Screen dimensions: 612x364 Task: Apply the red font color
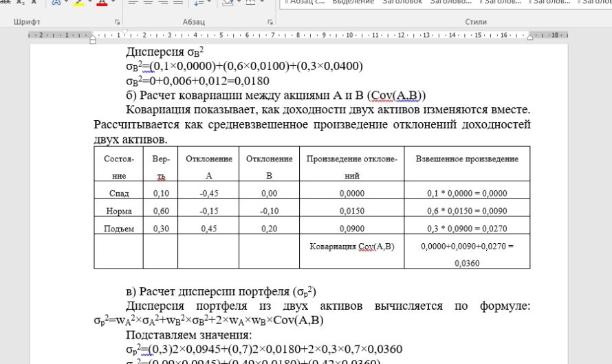coord(102,2)
